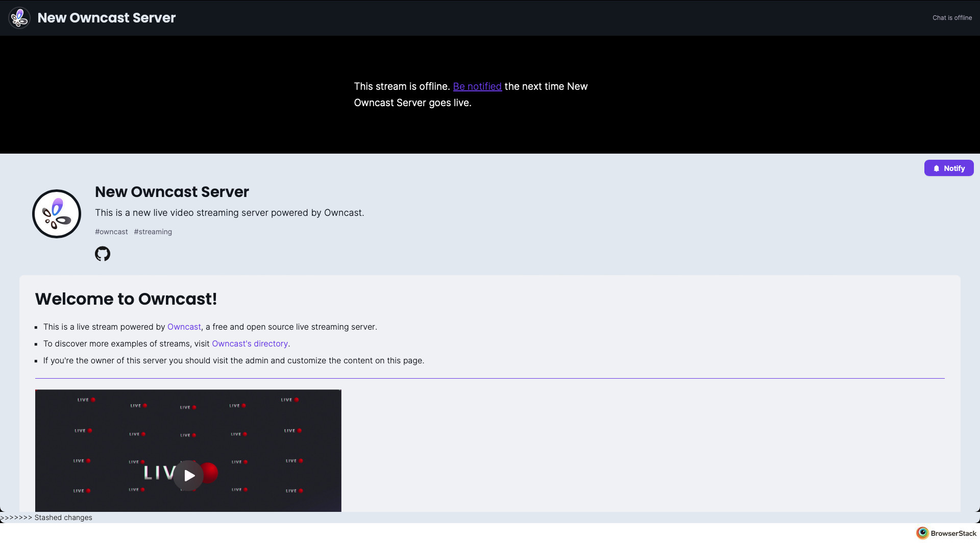Play the LIVE preview video
980x543 pixels.
click(188, 476)
